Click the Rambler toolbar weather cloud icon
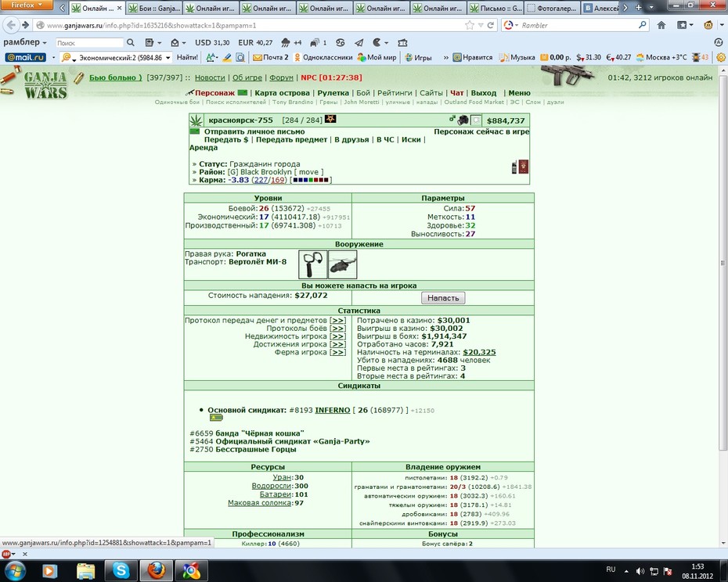This screenshot has width=728, height=582. tap(286, 43)
